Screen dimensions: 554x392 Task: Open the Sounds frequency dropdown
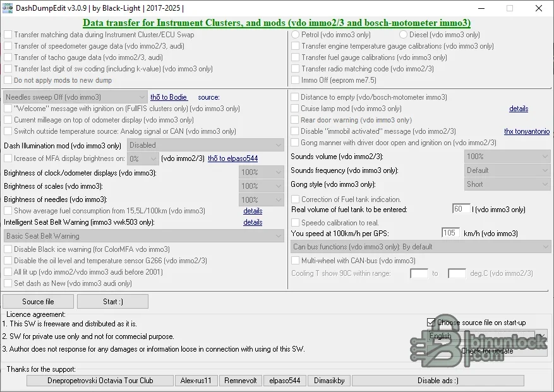[x=507, y=170]
